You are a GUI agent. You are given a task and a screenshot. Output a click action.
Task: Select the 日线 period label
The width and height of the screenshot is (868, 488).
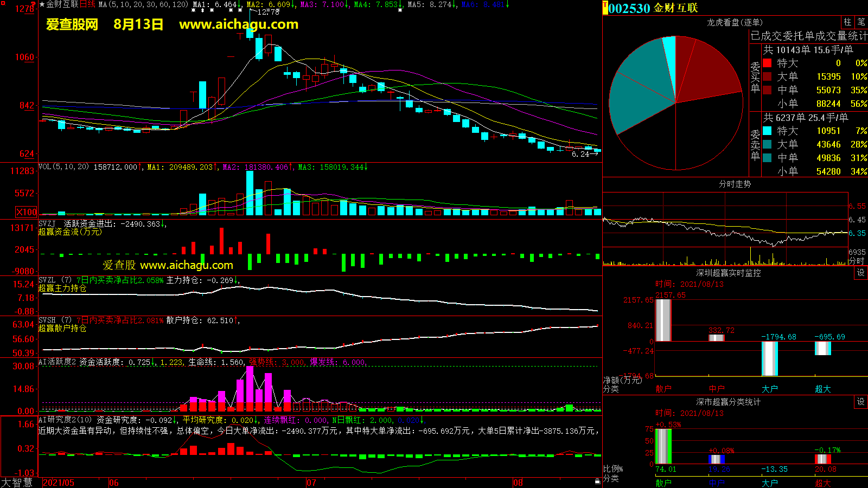(x=87, y=4)
